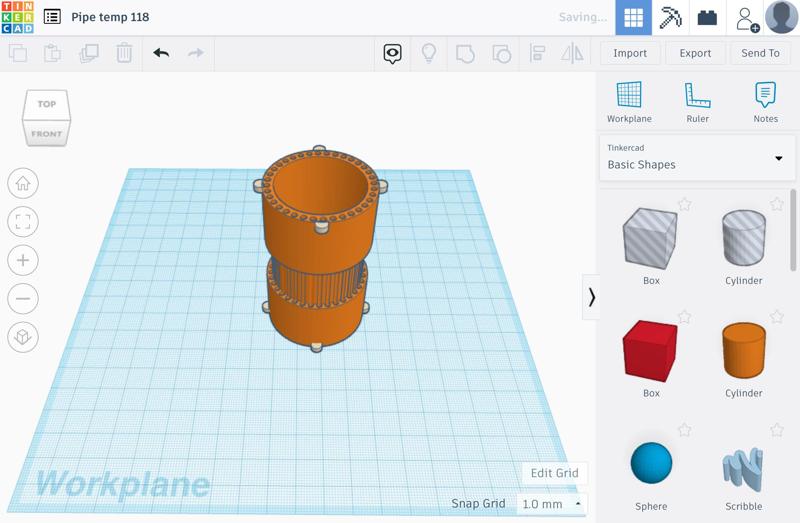The width and height of the screenshot is (800, 523).
Task: Click the Home view button
Action: [23, 184]
